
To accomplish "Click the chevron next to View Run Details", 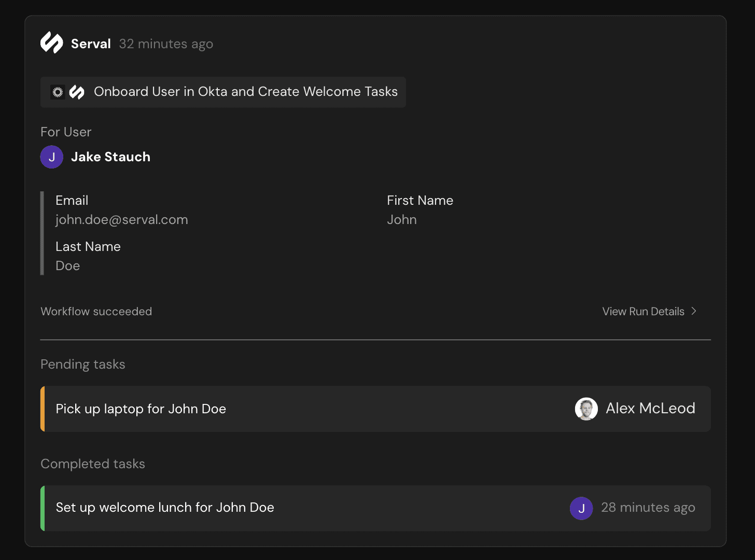I will tap(694, 311).
